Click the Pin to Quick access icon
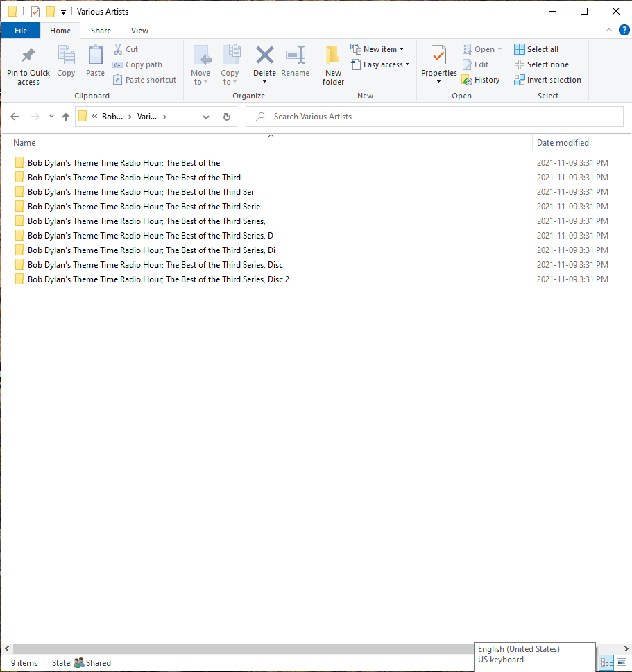 tap(28, 57)
